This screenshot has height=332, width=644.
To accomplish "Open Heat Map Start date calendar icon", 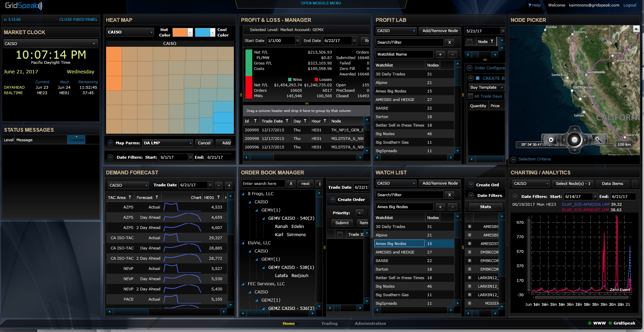I will pyautogui.click(x=190, y=157).
